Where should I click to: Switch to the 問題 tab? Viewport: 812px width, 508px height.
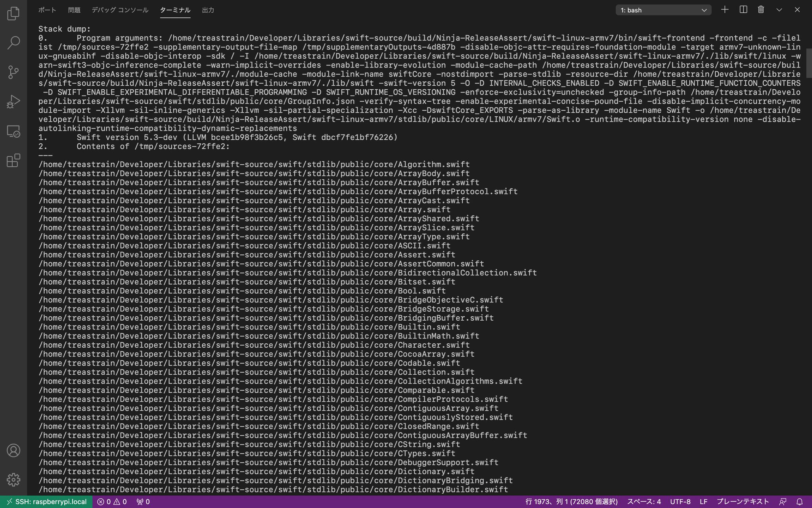click(74, 10)
